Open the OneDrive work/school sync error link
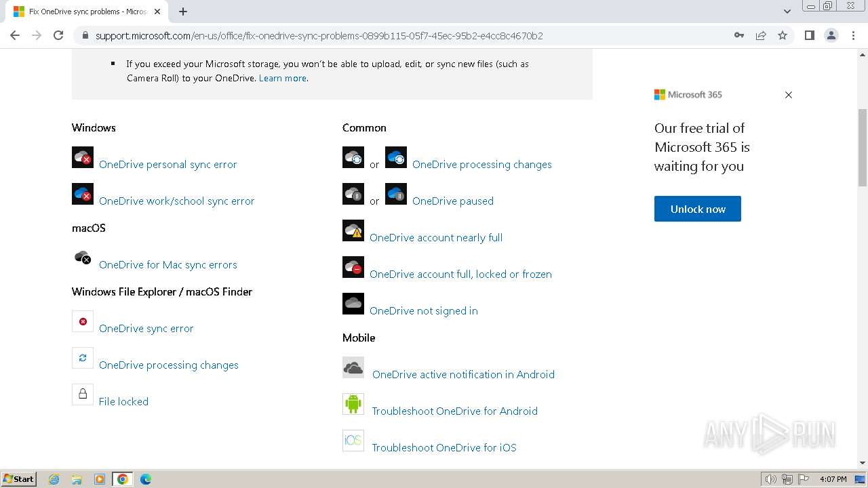Image resolution: width=868 pixels, height=488 pixels. pos(176,201)
